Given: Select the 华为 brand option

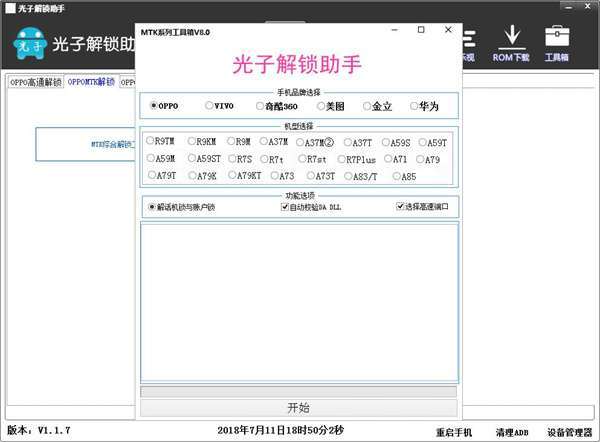Looking at the screenshot, I should click(x=410, y=105).
